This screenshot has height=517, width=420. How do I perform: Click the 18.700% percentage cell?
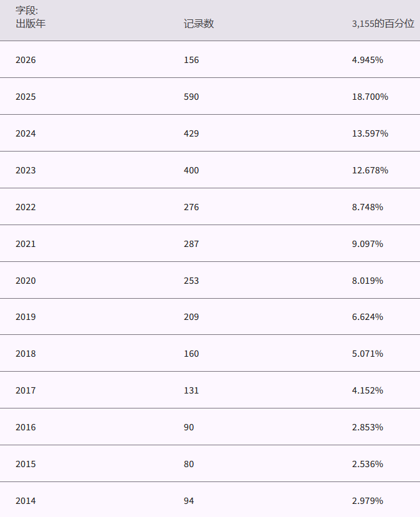tap(370, 97)
